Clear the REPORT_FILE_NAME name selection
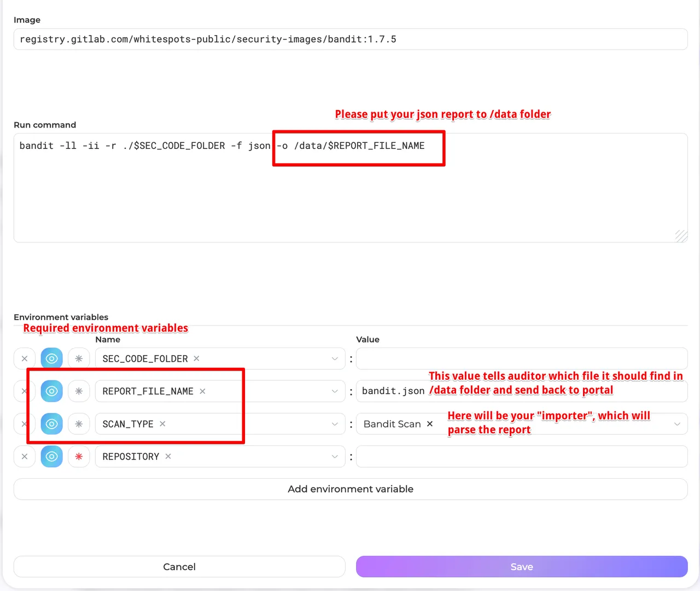 coord(202,391)
